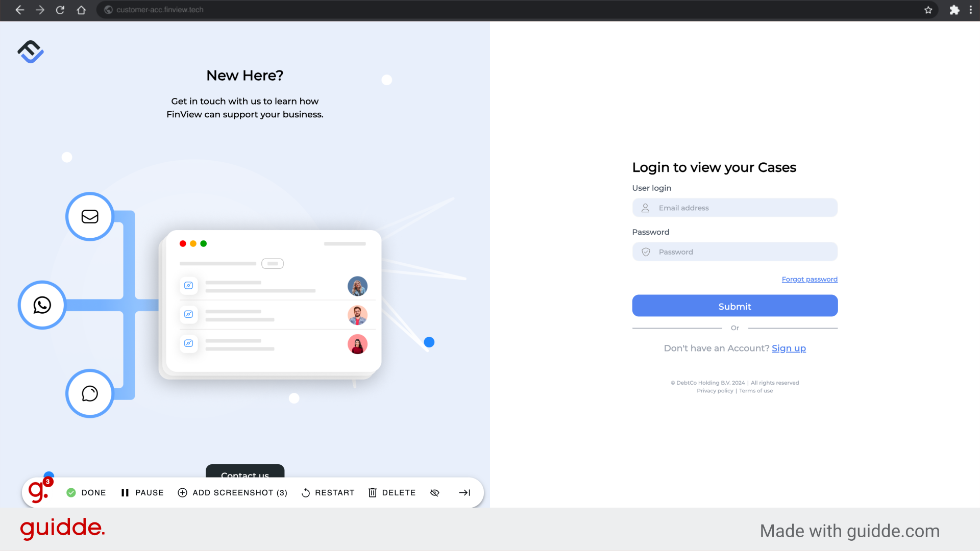Click the forward arrow expander
The image size is (980, 551).
pos(465,492)
